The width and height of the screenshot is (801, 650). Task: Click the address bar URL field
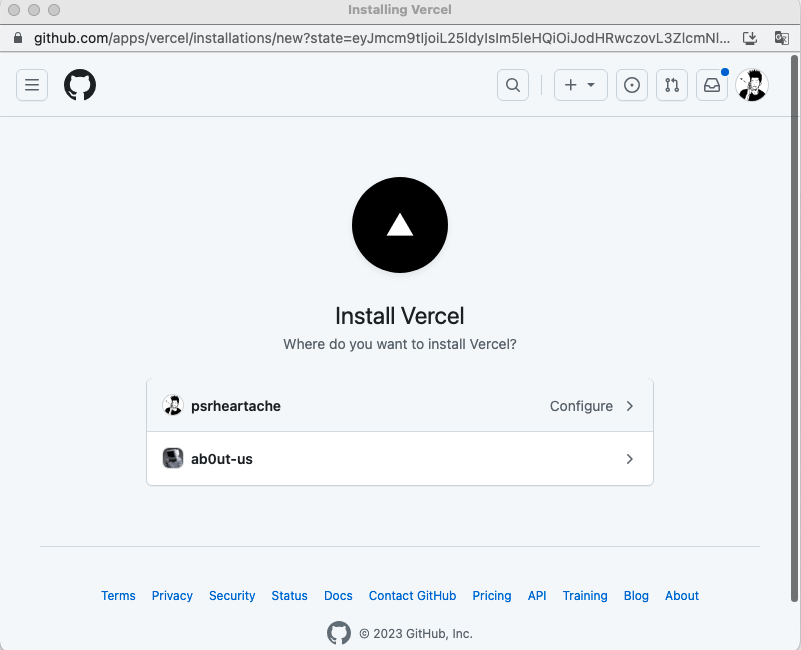pyautogui.click(x=382, y=38)
